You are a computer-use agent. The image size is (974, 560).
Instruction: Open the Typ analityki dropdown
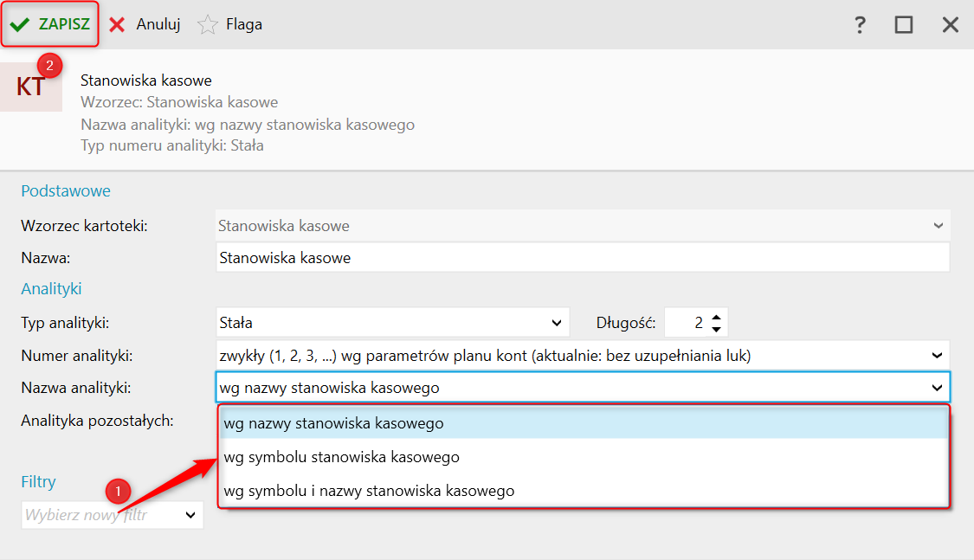point(557,323)
